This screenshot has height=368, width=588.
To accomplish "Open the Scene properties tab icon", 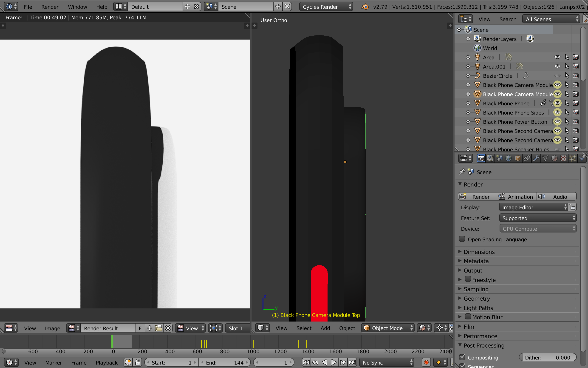I will [x=499, y=158].
